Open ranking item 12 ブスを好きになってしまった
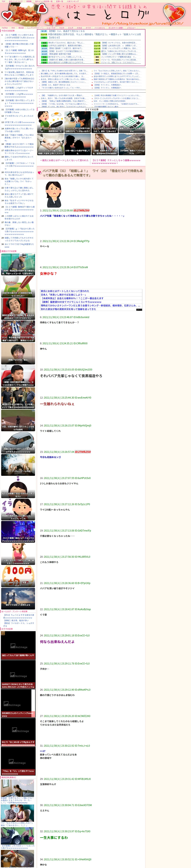The height and width of the screenshot is (868, 191). click(19, 117)
